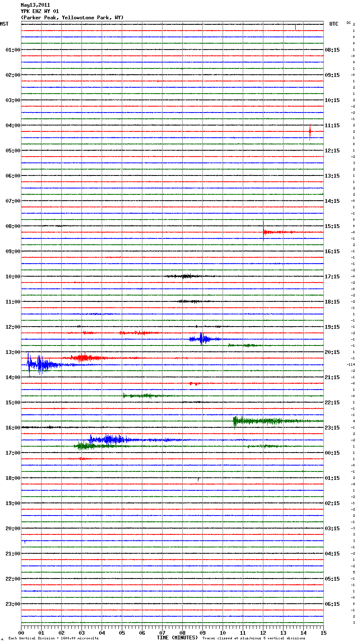This screenshot has height=644, width=357.
Task: Click the 19:15 UTC time label
Action: [x=332, y=327]
